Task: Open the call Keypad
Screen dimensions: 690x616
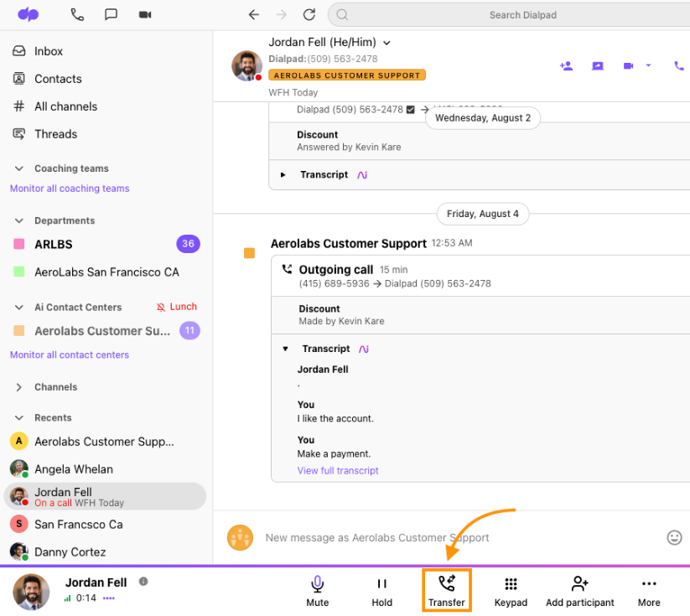Action: (x=511, y=591)
